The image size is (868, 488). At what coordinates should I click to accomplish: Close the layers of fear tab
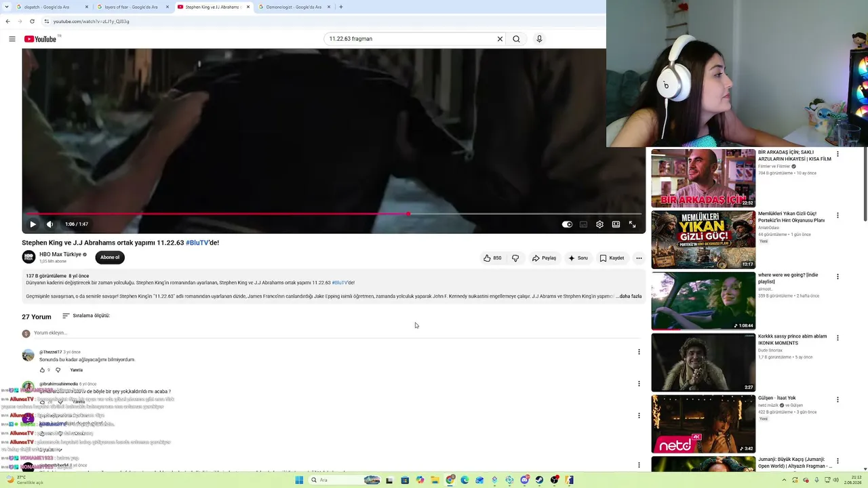click(x=167, y=7)
